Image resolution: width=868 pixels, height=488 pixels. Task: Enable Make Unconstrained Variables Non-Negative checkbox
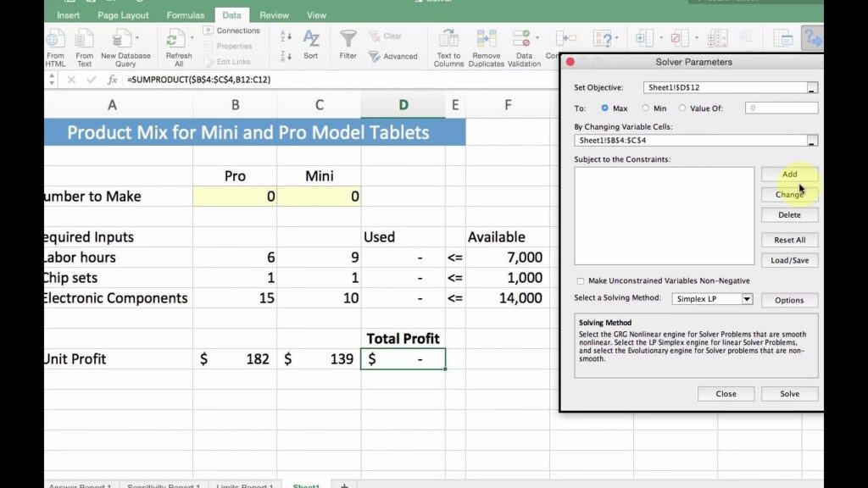click(x=580, y=281)
